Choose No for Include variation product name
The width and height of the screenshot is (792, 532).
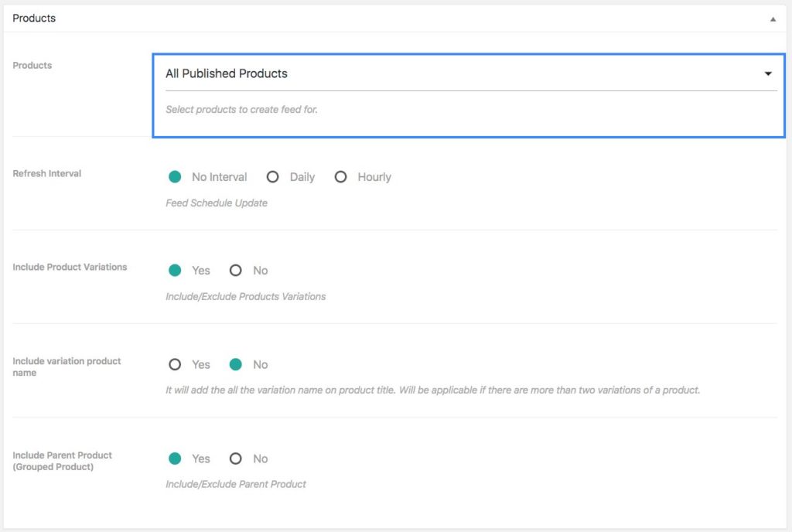235,364
